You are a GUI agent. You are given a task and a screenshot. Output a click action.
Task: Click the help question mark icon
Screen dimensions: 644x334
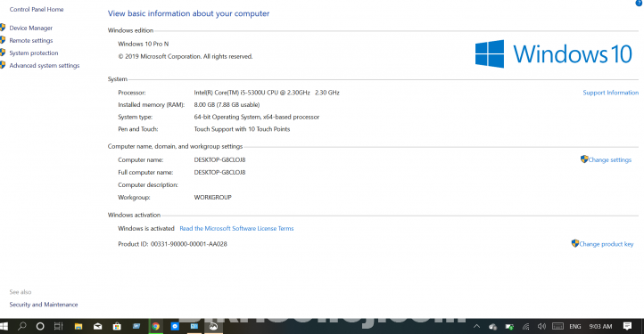(x=639, y=3)
